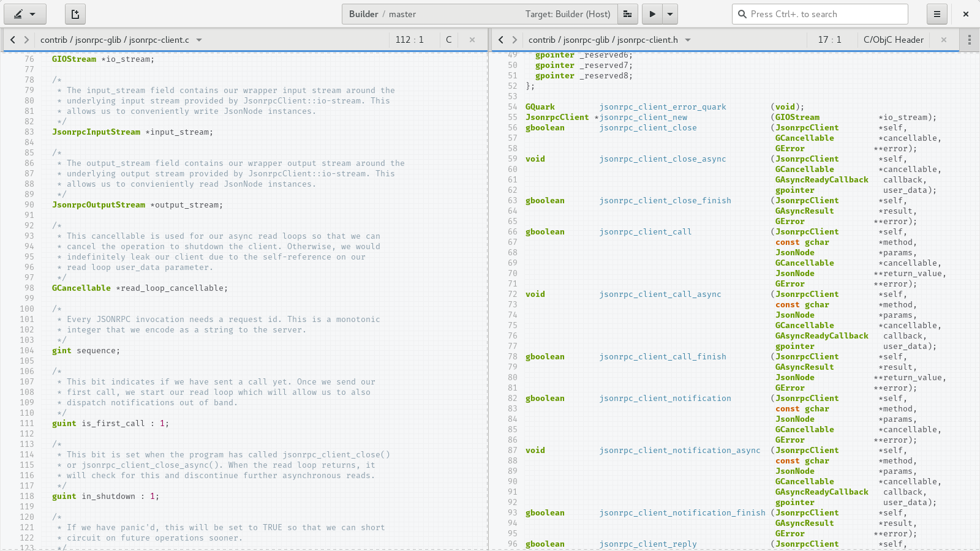Viewport: 980px width, 551px height.
Task: Go back in right editor history
Action: [501, 40]
